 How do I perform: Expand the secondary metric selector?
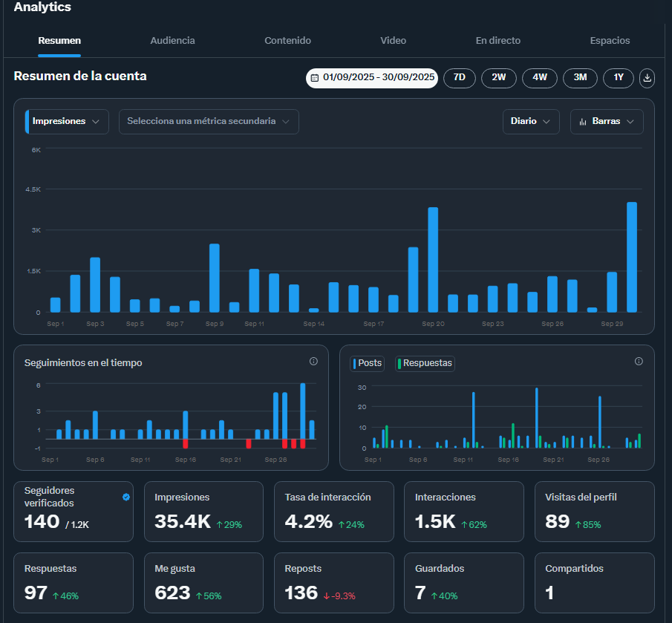coord(209,122)
